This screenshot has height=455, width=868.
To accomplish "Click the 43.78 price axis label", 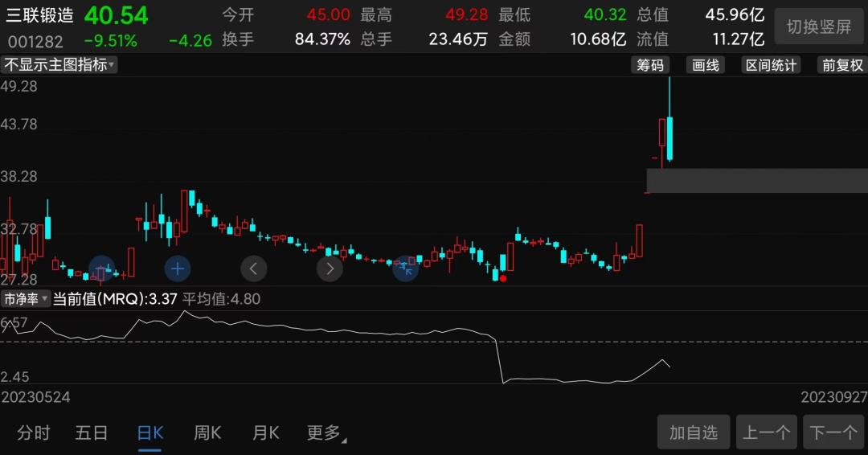I will (x=18, y=125).
